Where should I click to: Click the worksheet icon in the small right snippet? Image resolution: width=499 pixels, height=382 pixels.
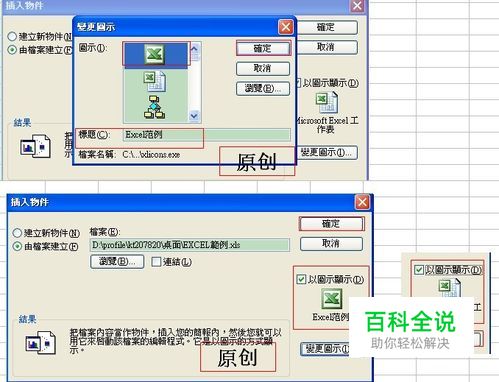(x=450, y=288)
